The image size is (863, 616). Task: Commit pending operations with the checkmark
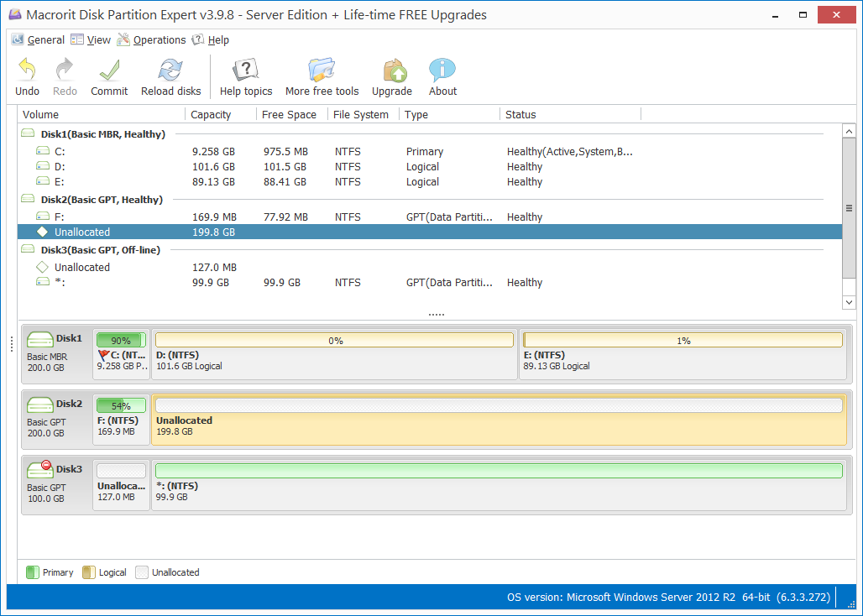[109, 70]
